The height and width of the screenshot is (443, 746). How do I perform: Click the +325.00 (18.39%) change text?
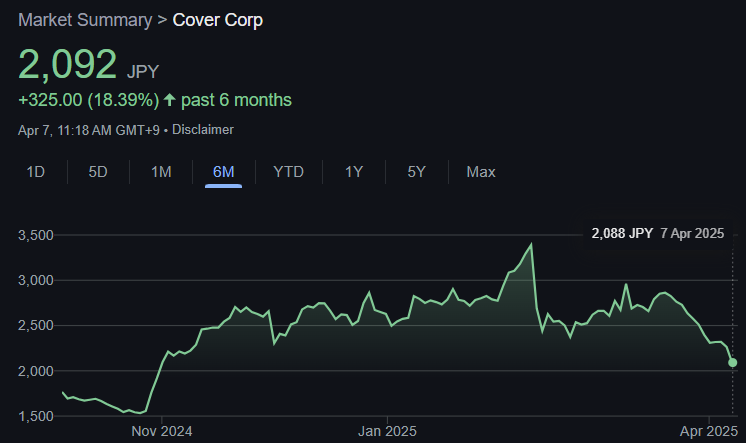tap(88, 100)
